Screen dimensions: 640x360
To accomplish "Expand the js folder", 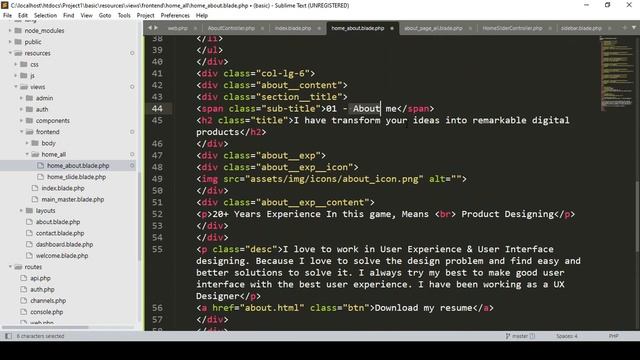I will (x=16, y=76).
